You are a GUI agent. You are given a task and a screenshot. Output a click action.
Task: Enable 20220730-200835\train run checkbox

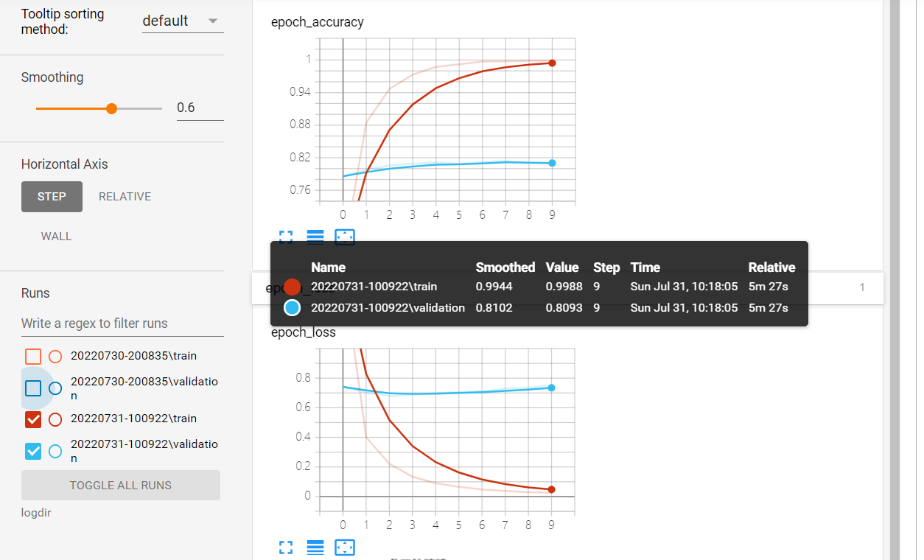pyautogui.click(x=33, y=357)
